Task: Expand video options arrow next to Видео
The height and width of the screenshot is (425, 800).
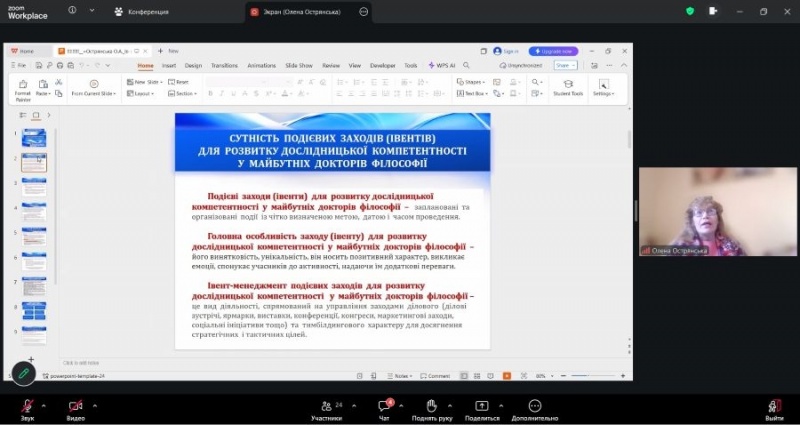Action: 93,403
